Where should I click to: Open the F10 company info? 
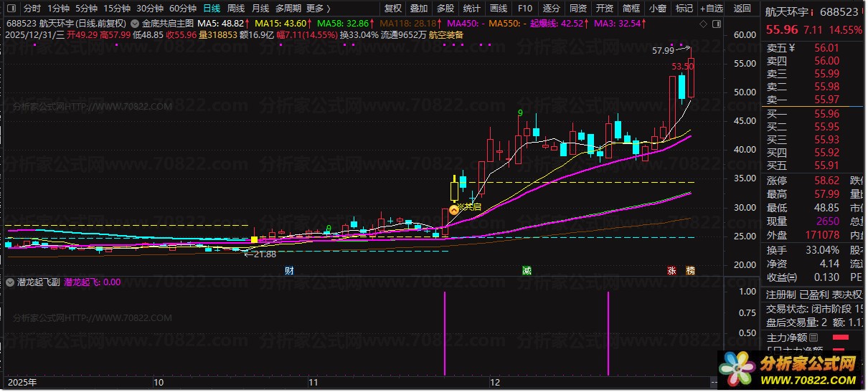pos(524,9)
